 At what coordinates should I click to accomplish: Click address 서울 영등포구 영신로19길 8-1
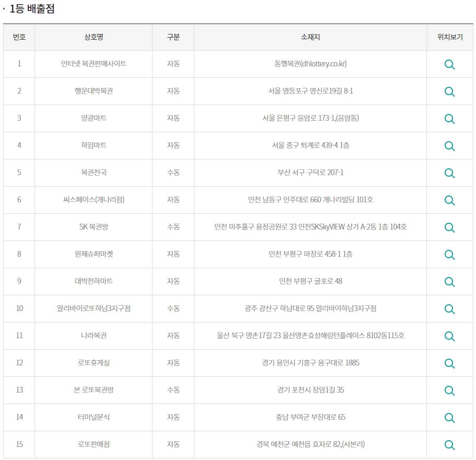tap(310, 91)
